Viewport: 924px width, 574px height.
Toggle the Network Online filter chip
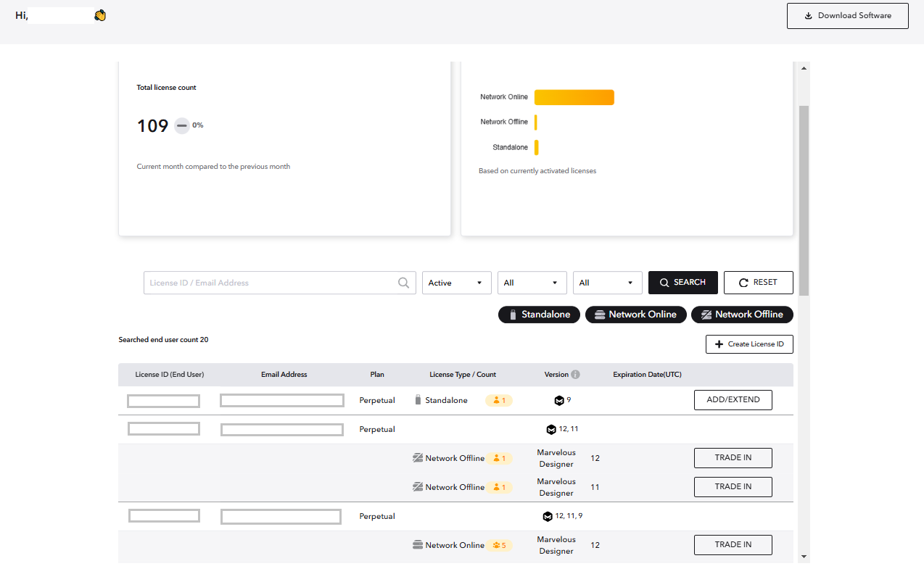click(635, 314)
